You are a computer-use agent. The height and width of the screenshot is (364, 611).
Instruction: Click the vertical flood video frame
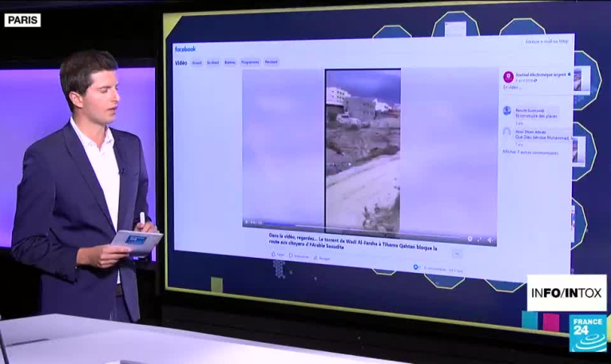[363, 152]
